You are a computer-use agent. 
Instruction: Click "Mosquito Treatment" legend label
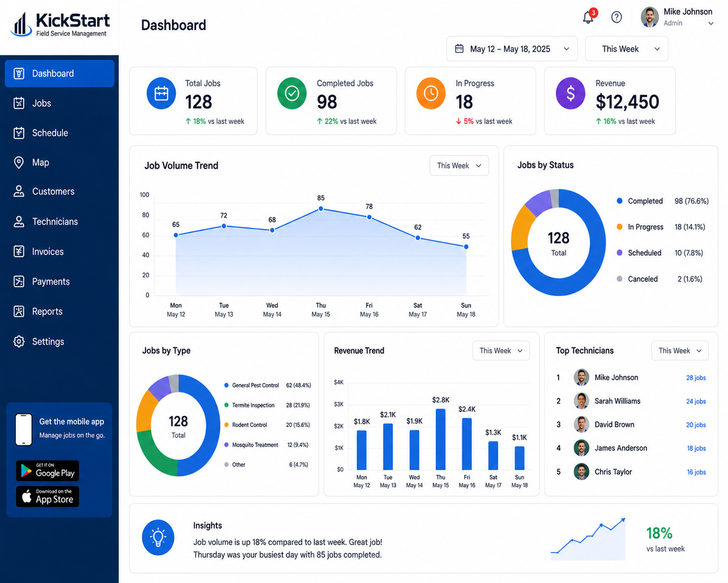coord(255,445)
